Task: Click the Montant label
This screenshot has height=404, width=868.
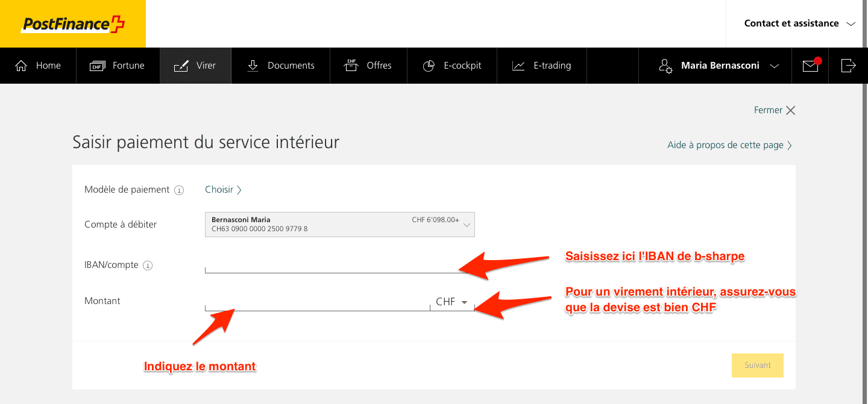Action: point(102,301)
